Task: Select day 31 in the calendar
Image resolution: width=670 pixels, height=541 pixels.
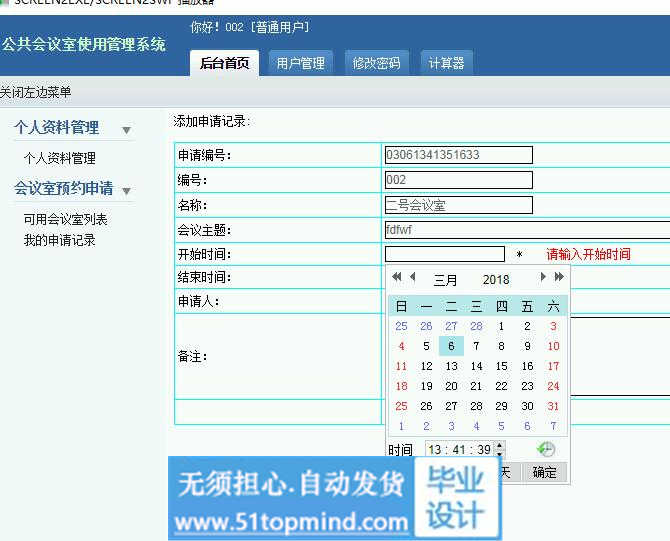Action: [x=553, y=406]
